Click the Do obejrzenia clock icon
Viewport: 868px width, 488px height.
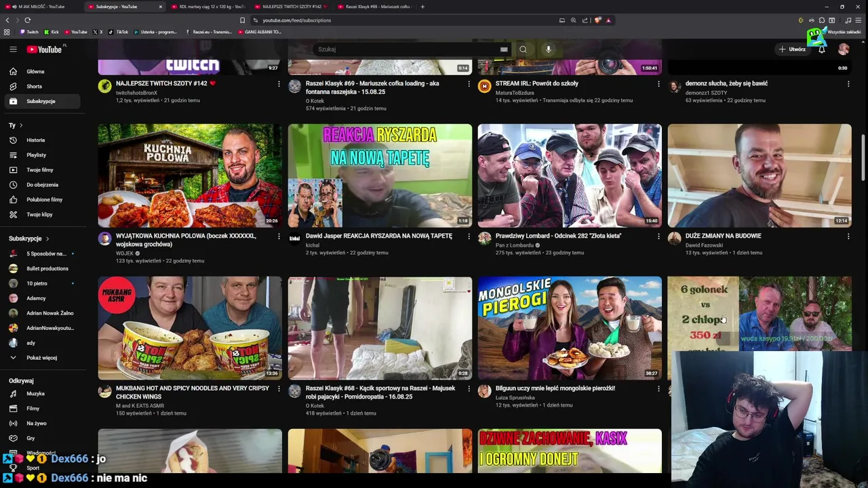tap(13, 184)
